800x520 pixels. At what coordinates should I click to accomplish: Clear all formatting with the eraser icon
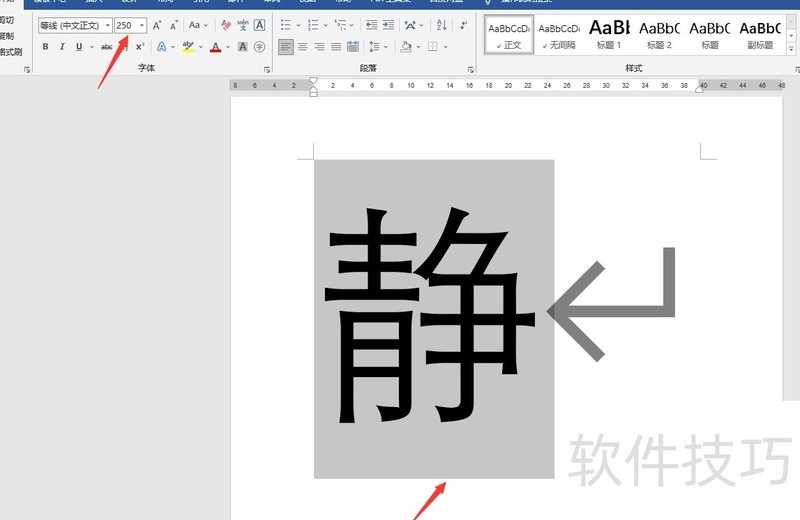[x=226, y=25]
